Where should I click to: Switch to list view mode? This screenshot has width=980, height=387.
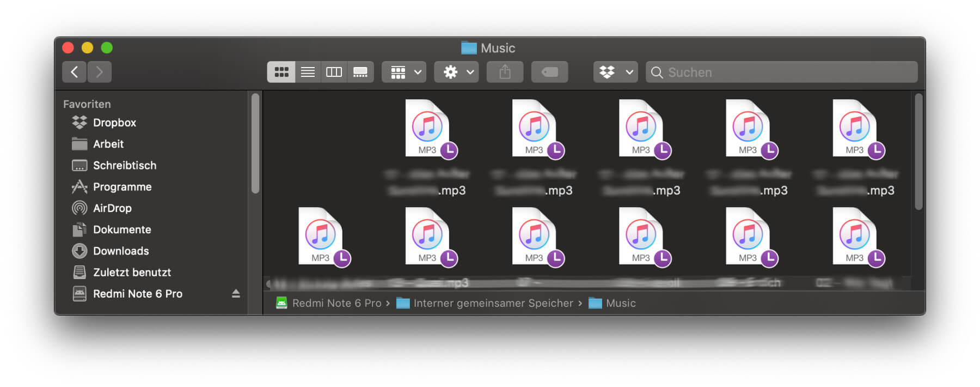[308, 72]
